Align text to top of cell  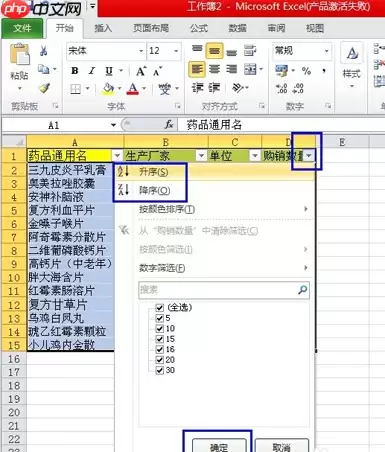(x=197, y=50)
